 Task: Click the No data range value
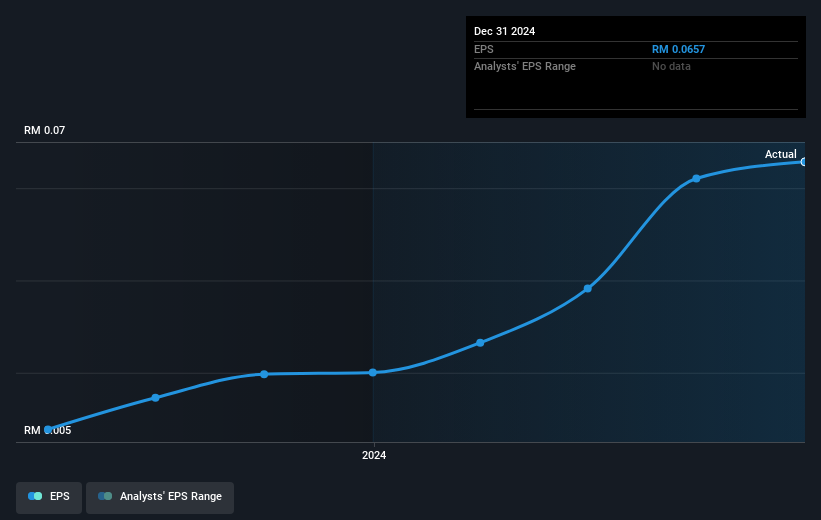point(671,67)
